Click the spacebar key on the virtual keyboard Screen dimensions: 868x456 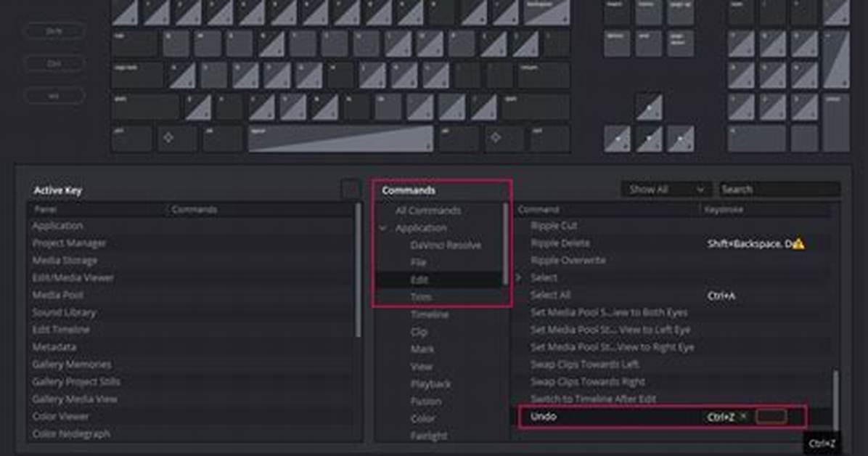point(340,139)
